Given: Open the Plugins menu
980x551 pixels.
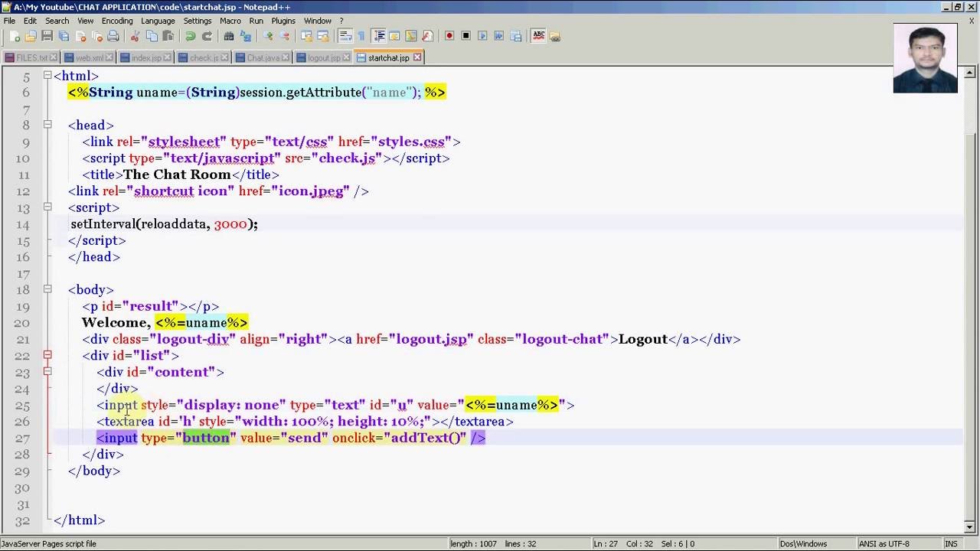Looking at the screenshot, I should pos(283,21).
